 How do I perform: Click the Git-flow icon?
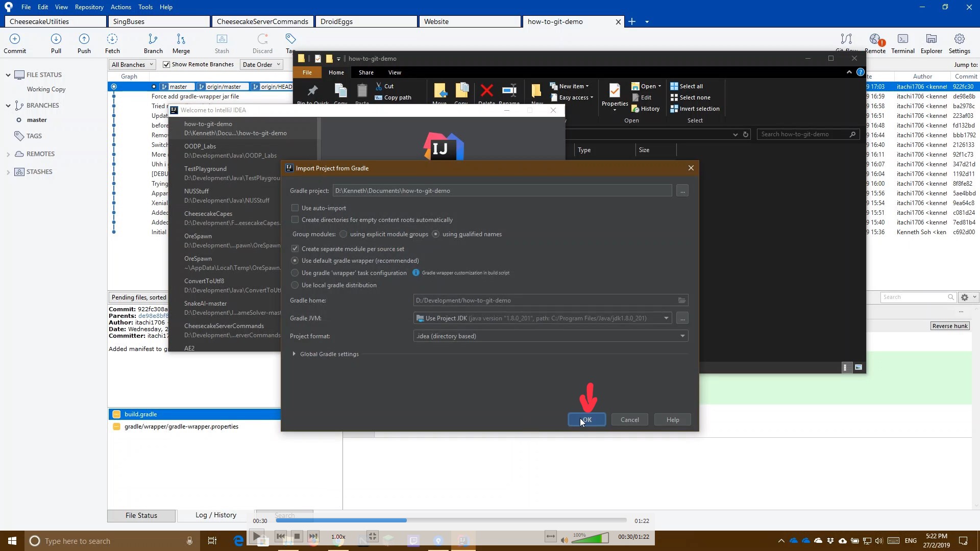coord(846,40)
